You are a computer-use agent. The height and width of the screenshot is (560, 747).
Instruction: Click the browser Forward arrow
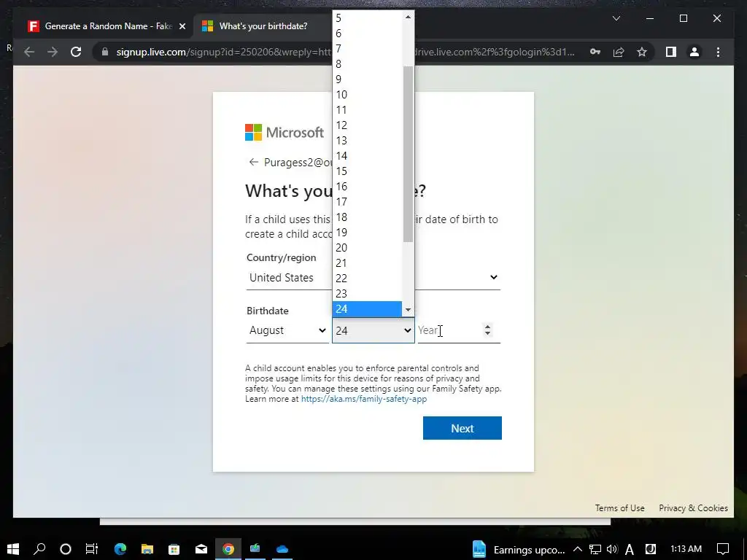tap(53, 52)
